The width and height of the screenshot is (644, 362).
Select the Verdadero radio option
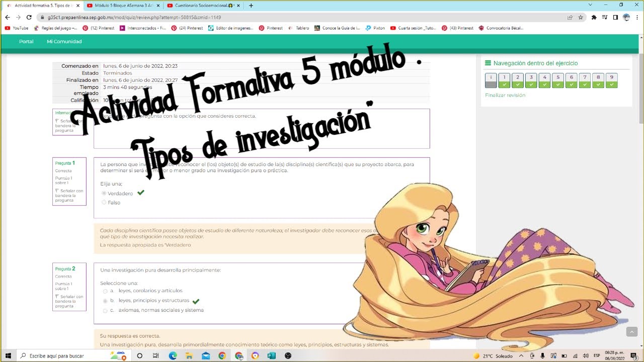(104, 193)
